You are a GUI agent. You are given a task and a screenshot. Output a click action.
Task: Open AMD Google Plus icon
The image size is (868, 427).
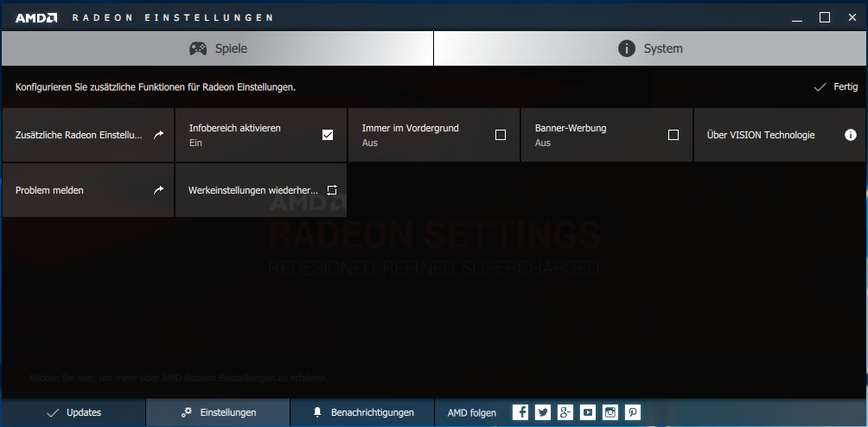565,412
